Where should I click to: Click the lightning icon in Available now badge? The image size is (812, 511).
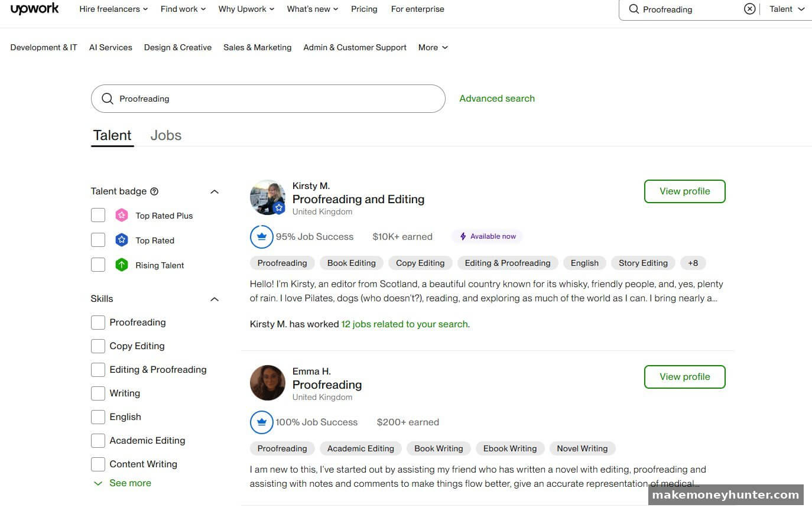point(463,236)
